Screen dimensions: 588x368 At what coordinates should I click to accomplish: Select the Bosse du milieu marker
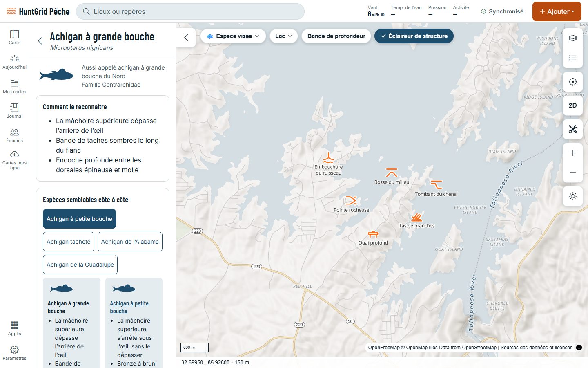(392, 172)
